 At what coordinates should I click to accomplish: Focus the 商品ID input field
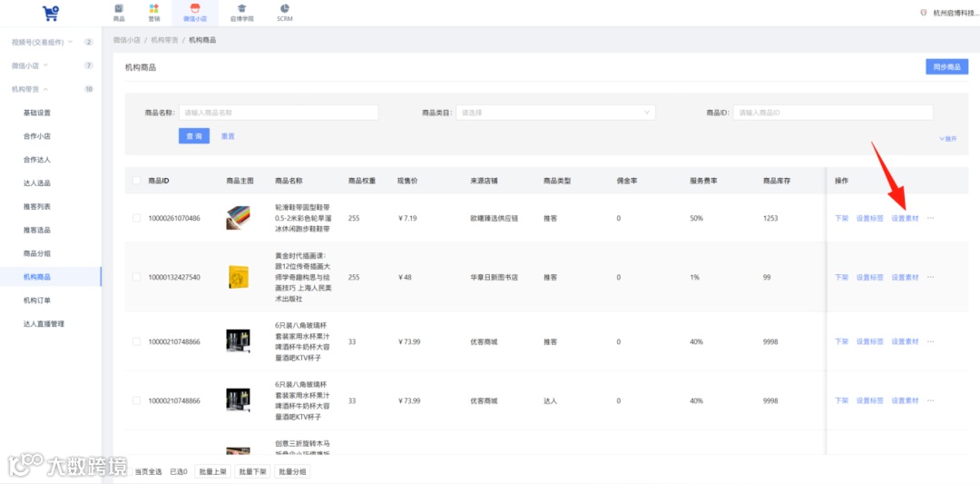(x=833, y=113)
